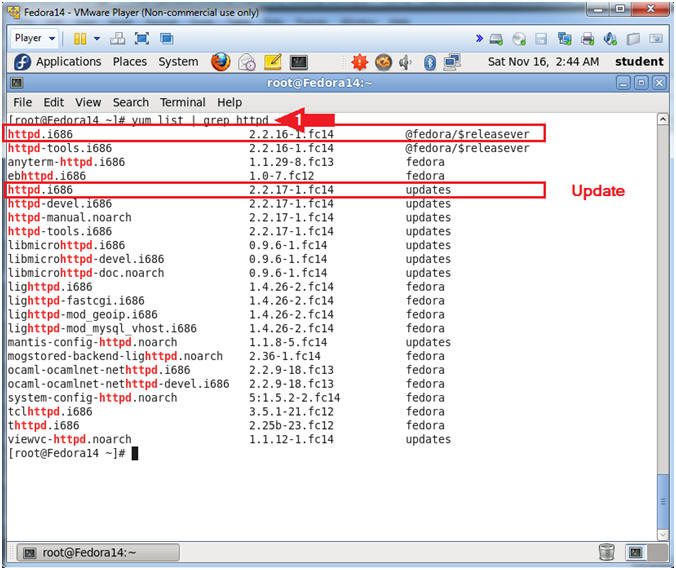Click the VMware pause/suspend icon
This screenshot has height=570, width=676.
pos(80,39)
